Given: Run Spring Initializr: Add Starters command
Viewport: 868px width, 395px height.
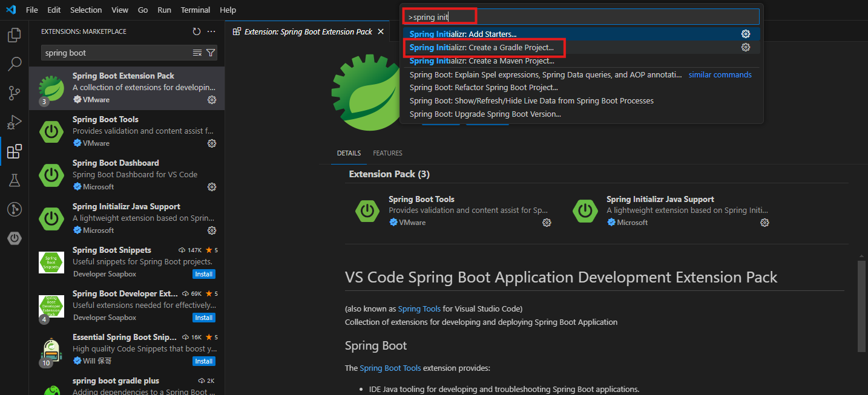Looking at the screenshot, I should [x=582, y=34].
